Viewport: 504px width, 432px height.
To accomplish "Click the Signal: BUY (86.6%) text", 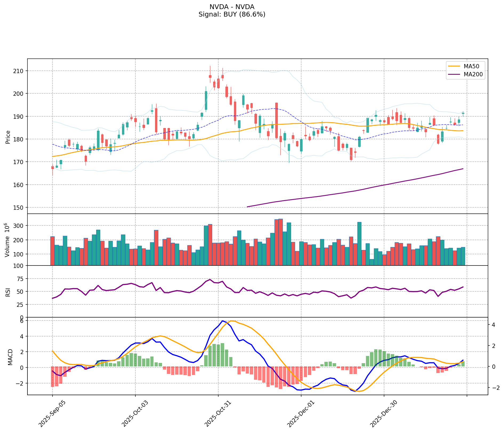I will (x=232, y=14).
